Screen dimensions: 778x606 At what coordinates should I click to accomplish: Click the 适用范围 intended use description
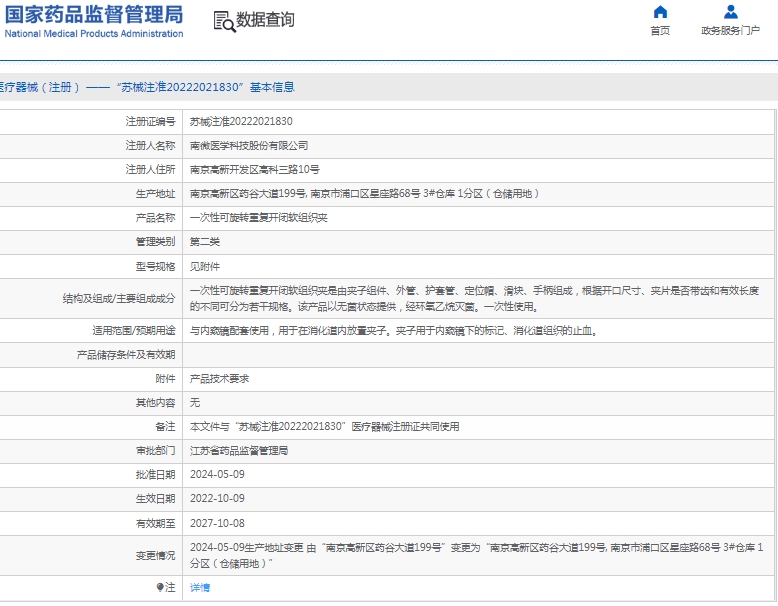393,331
